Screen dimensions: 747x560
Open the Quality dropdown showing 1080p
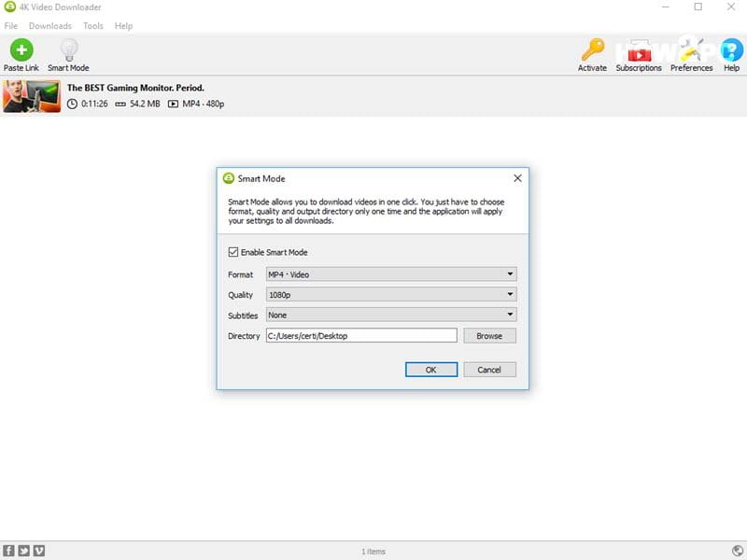click(391, 295)
